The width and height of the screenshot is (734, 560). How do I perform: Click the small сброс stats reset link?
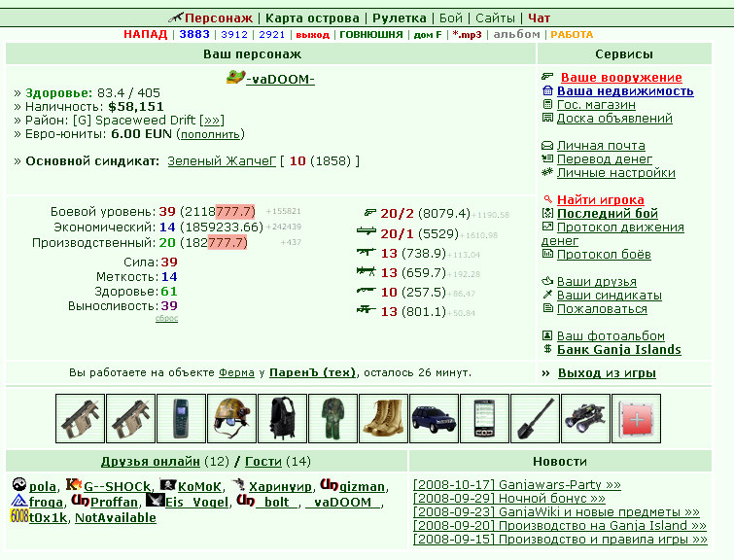(x=166, y=318)
